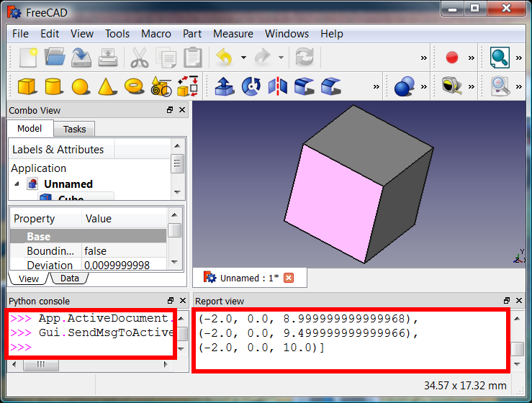Open the File menu

20,34
